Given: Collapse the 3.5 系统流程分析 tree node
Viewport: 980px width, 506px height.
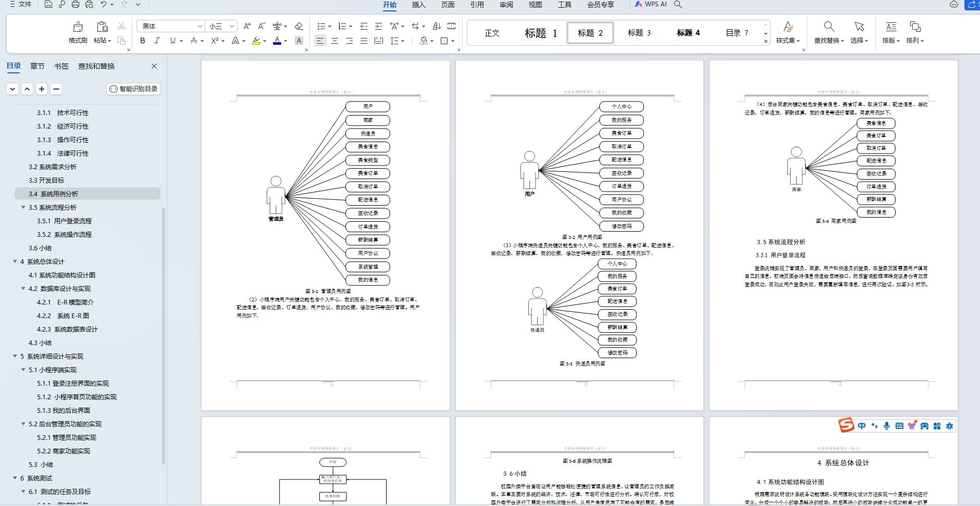Looking at the screenshot, I should click(x=23, y=207).
